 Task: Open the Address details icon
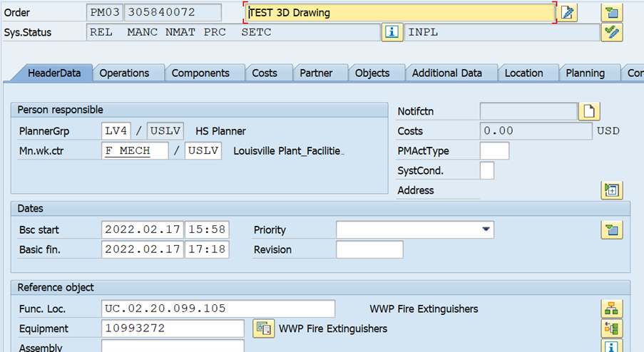pyautogui.click(x=612, y=190)
